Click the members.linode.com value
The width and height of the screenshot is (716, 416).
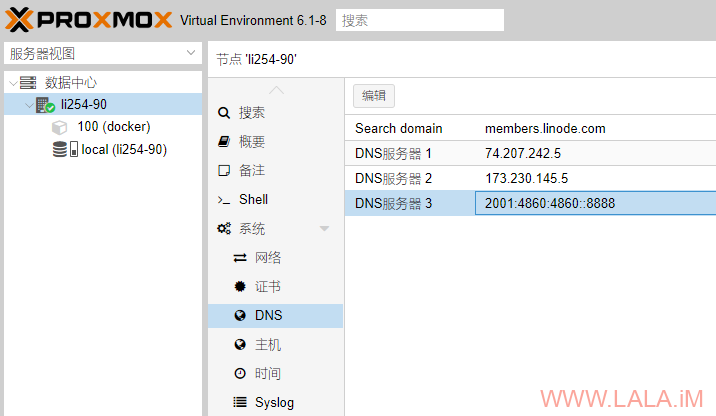[545, 129]
